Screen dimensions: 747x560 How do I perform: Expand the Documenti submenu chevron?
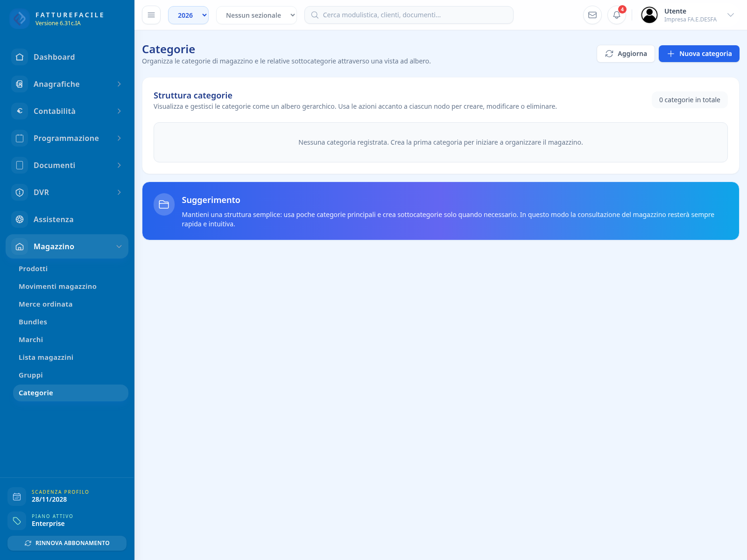click(119, 165)
